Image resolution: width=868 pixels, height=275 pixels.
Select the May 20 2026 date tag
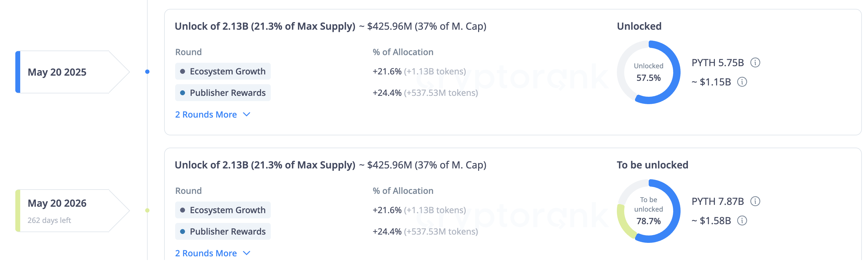tap(72, 211)
